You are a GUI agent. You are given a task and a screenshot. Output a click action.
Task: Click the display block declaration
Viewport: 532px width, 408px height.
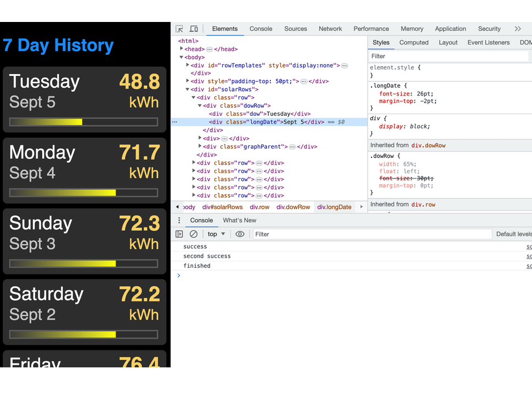(x=404, y=126)
